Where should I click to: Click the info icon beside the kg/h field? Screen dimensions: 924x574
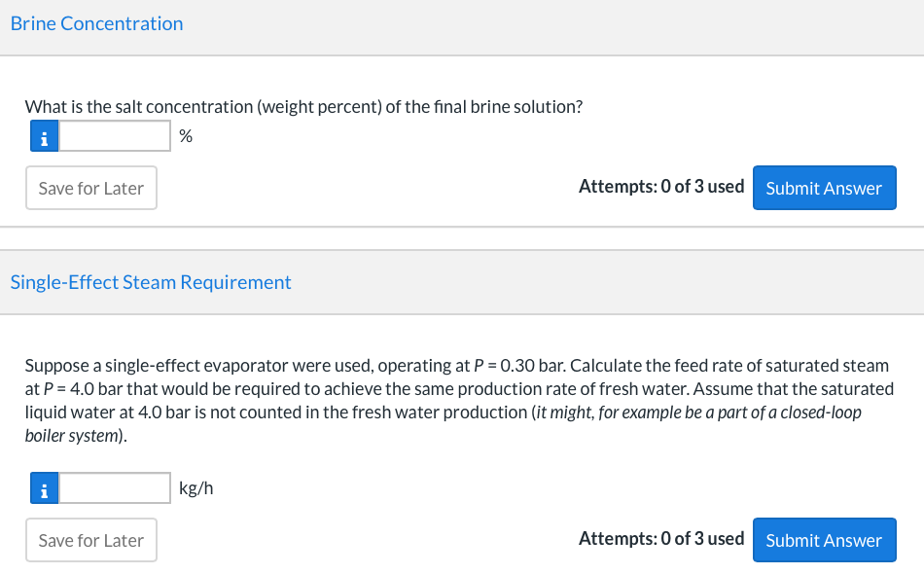click(x=43, y=488)
